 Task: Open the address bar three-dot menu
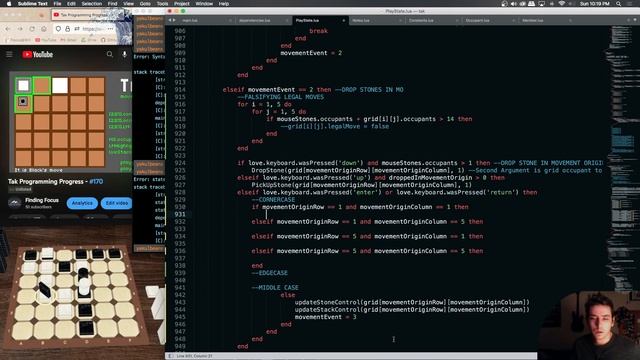pos(110,29)
